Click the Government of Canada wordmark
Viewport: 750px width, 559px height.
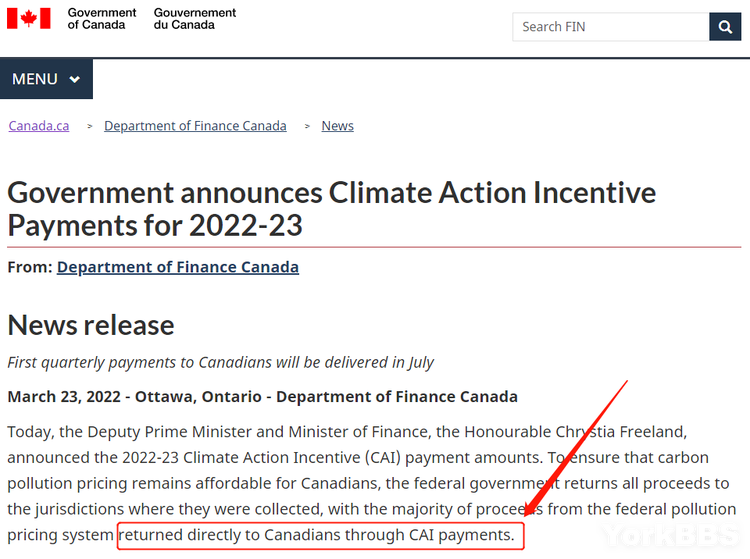101,19
